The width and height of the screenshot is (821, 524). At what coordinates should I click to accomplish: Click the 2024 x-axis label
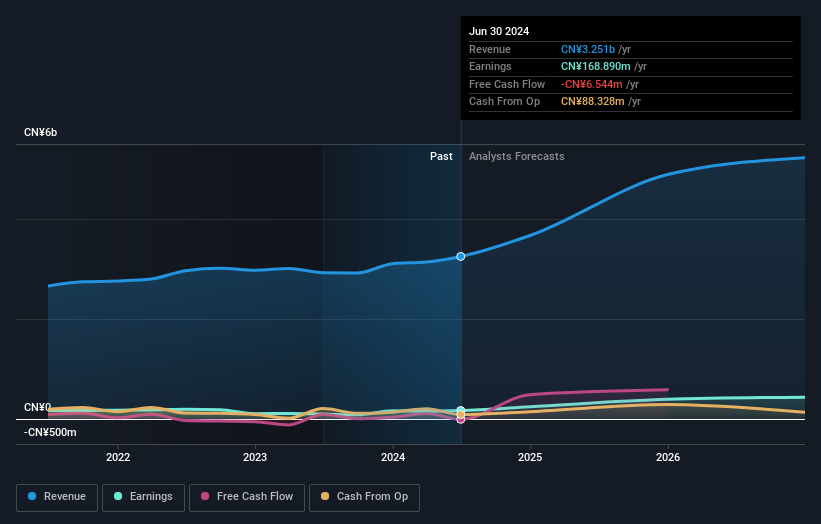[393, 457]
